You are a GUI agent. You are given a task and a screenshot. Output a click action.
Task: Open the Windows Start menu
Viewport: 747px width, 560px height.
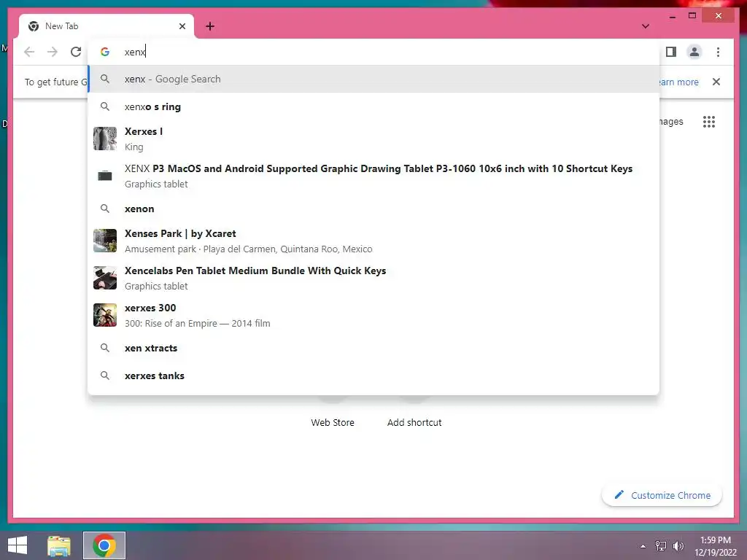tap(18, 545)
